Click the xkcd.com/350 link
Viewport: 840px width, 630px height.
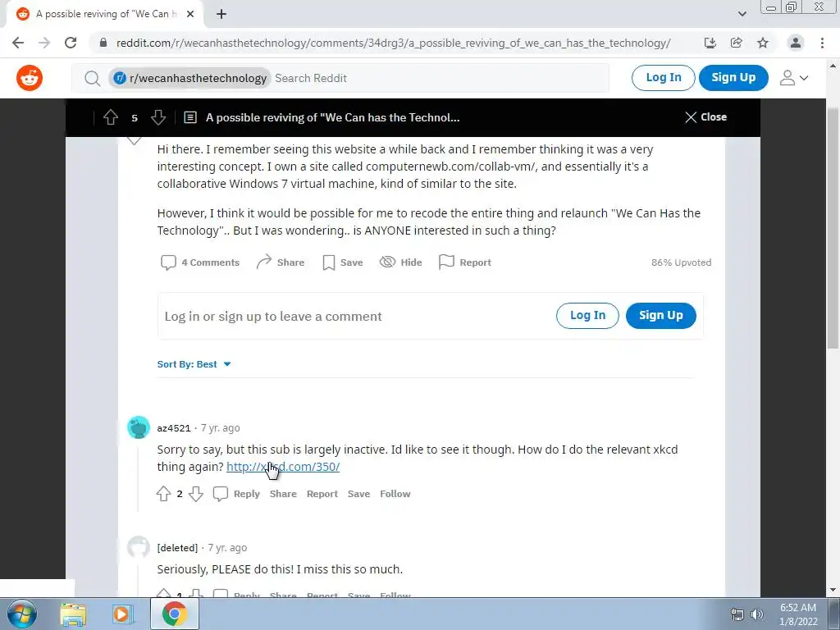pyautogui.click(x=283, y=467)
